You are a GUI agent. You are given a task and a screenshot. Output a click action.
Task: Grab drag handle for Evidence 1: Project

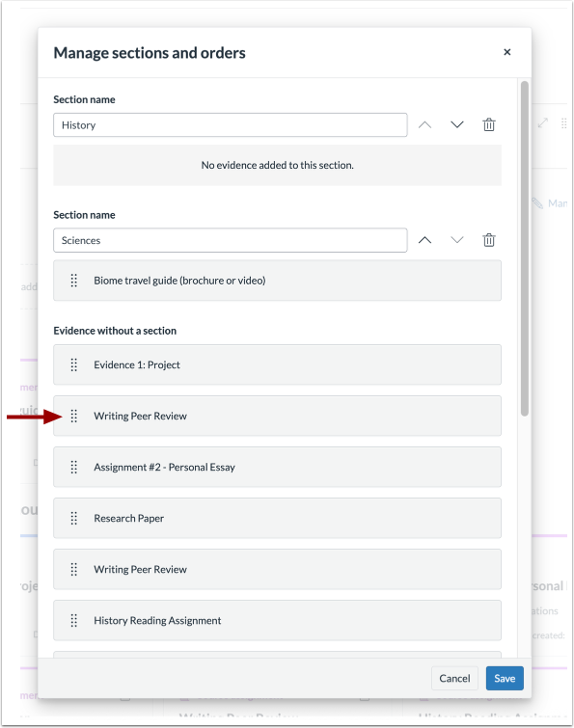74,364
